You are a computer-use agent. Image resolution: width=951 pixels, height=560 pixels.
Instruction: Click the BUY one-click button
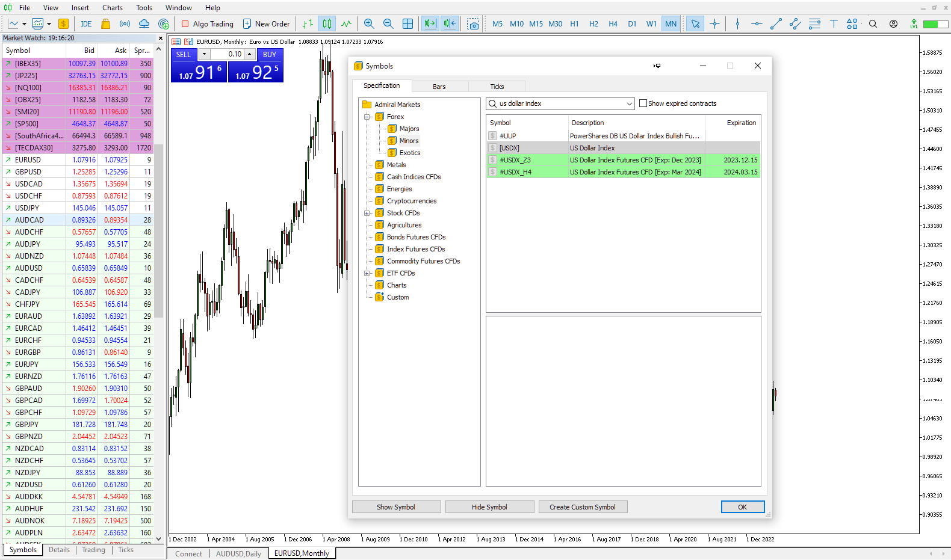click(x=270, y=54)
